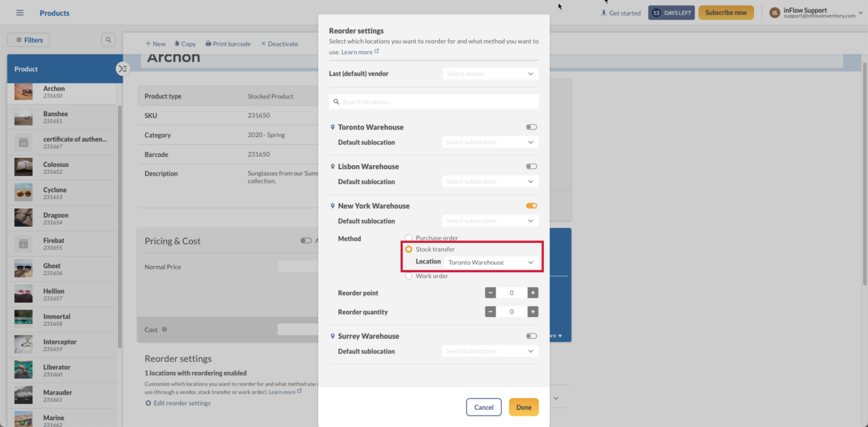Open Lisbon Warehouse default sublocation dropdown

click(x=491, y=182)
